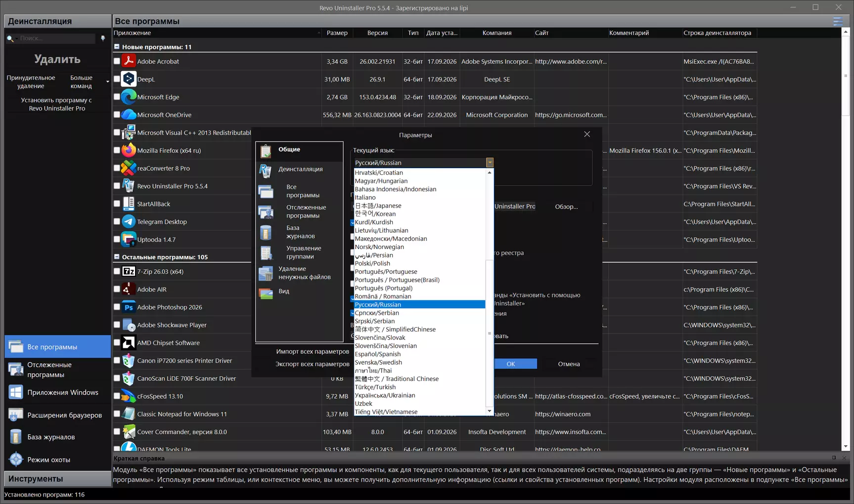Open 'Общие' section in Options dialog

(299, 151)
